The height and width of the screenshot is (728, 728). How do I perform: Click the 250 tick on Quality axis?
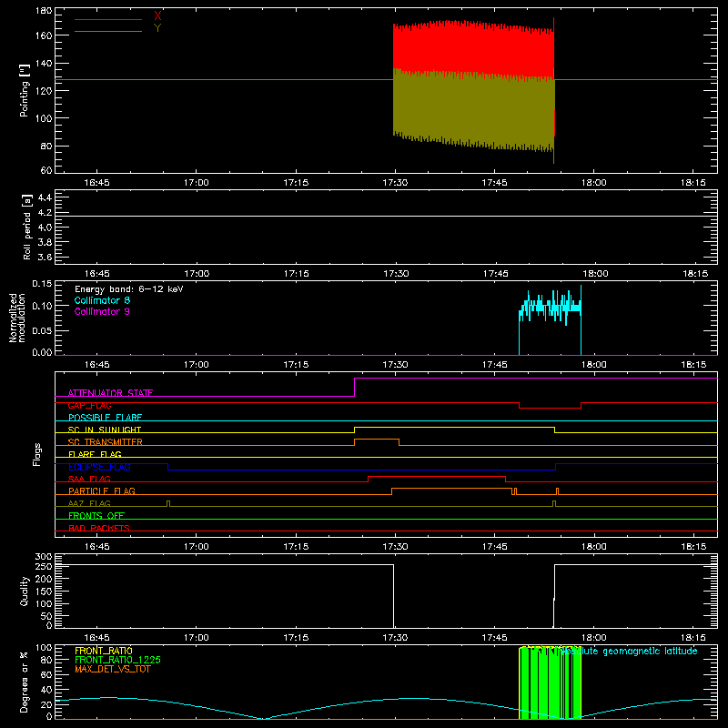pos(44,566)
